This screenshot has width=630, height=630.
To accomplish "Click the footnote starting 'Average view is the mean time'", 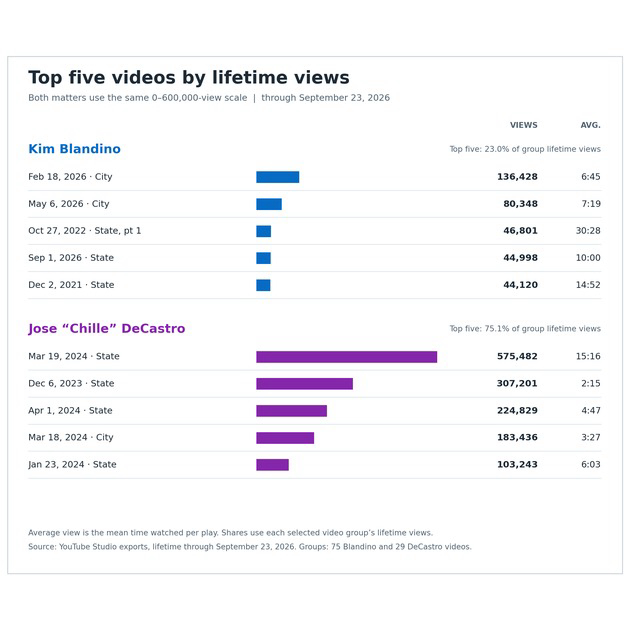I will coord(231,533).
